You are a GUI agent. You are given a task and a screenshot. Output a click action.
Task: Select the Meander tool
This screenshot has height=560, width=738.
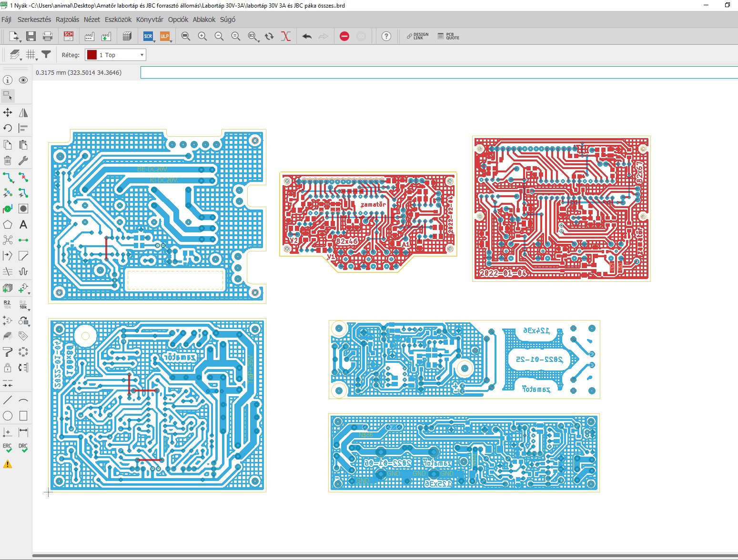point(23,271)
